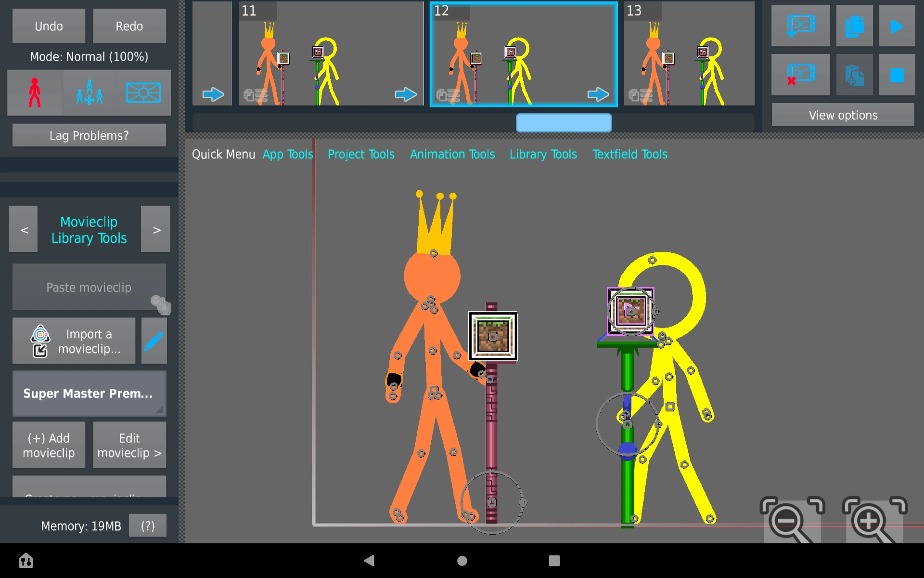Open Library Tools in Quick Menu
This screenshot has width=924, height=578.
pos(543,155)
